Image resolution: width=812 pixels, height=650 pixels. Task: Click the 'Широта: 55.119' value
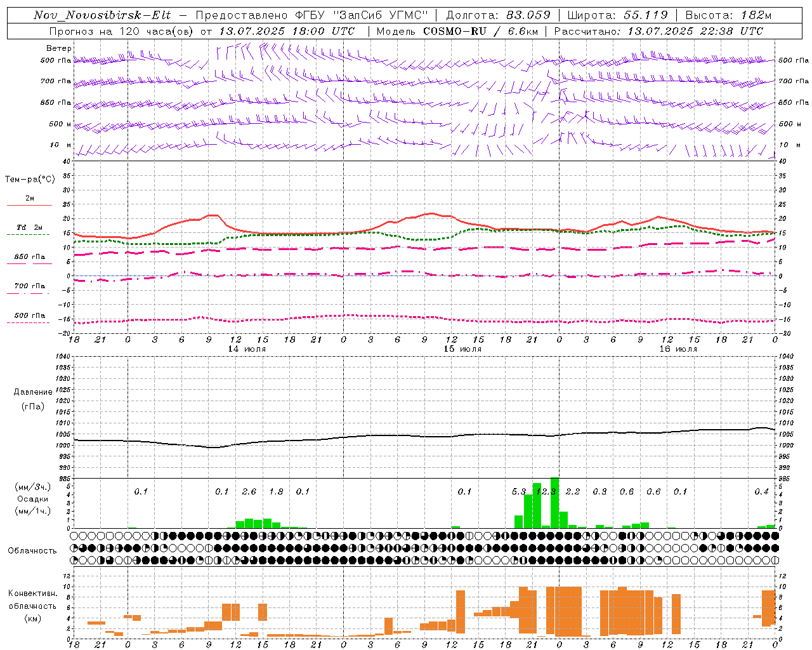click(617, 15)
